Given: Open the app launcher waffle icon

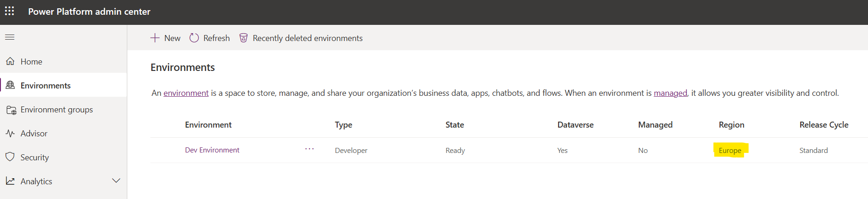Looking at the screenshot, I should pos(10,11).
